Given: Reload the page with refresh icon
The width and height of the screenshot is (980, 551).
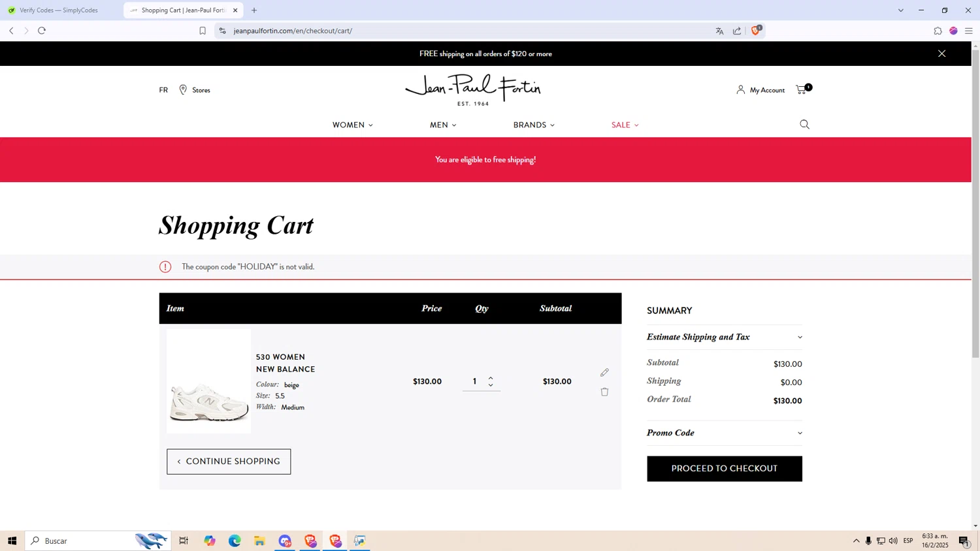Looking at the screenshot, I should (x=42, y=31).
